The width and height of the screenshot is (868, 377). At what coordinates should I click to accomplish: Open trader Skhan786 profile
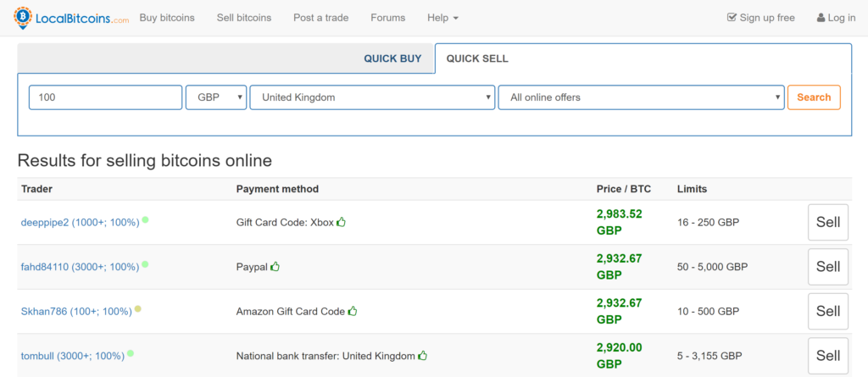(x=76, y=312)
